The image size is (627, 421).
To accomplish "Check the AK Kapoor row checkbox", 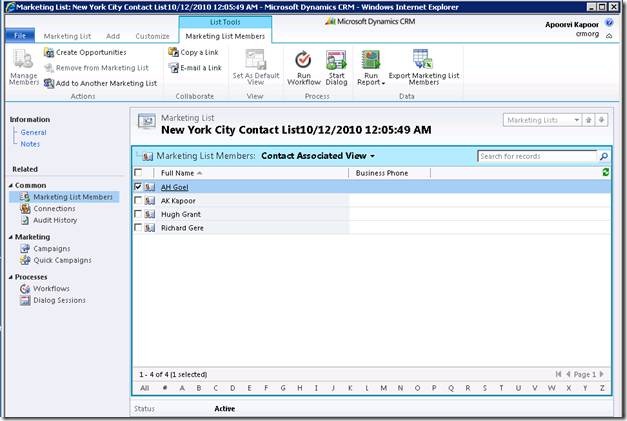I will (x=138, y=201).
